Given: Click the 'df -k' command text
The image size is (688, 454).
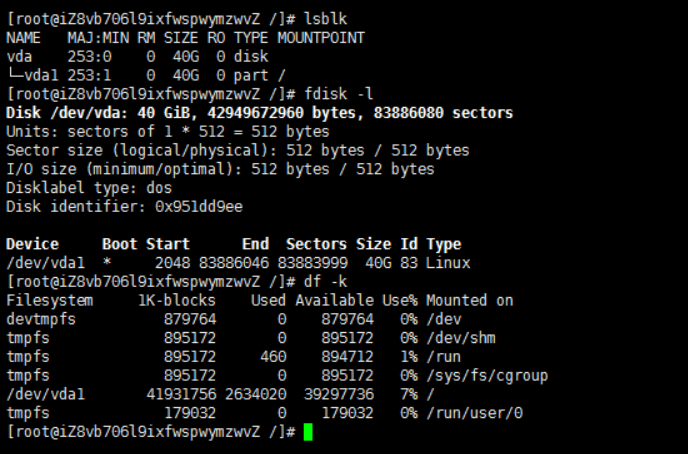Looking at the screenshot, I should 326,282.
